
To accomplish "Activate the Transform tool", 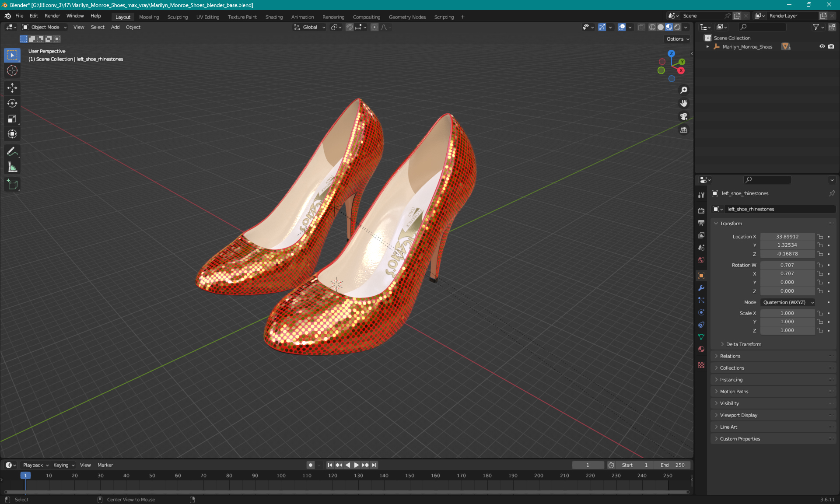I will pos(12,134).
